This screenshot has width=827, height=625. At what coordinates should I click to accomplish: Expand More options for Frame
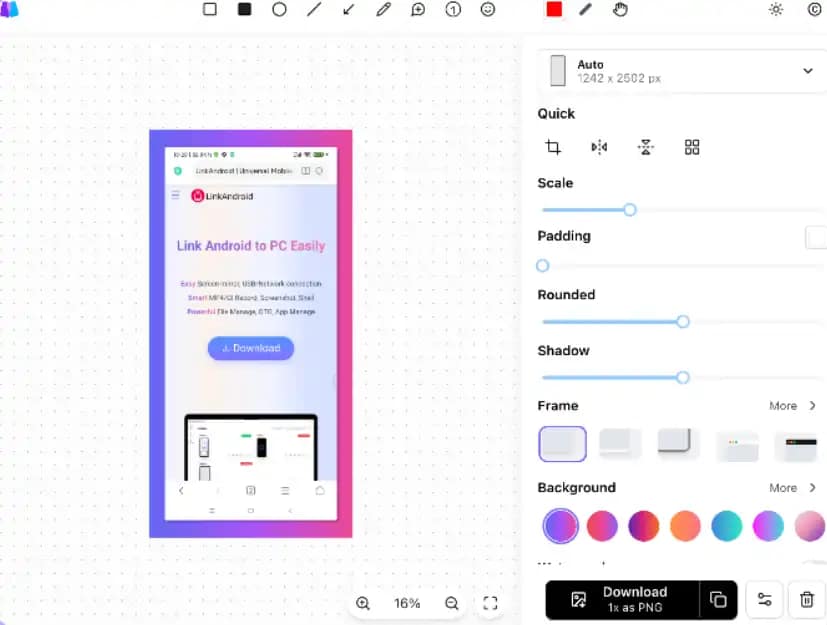tap(793, 406)
